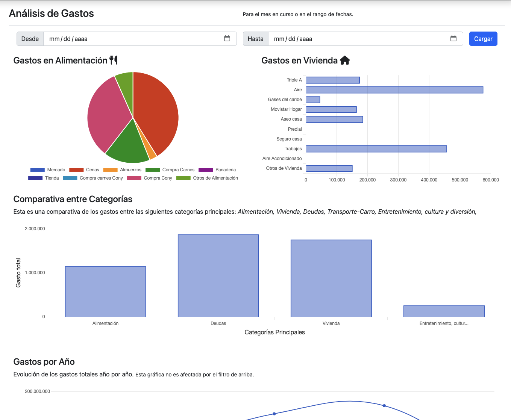Click the Aire bar in Vivienda chart
The height and width of the screenshot is (420, 511).
click(x=394, y=90)
